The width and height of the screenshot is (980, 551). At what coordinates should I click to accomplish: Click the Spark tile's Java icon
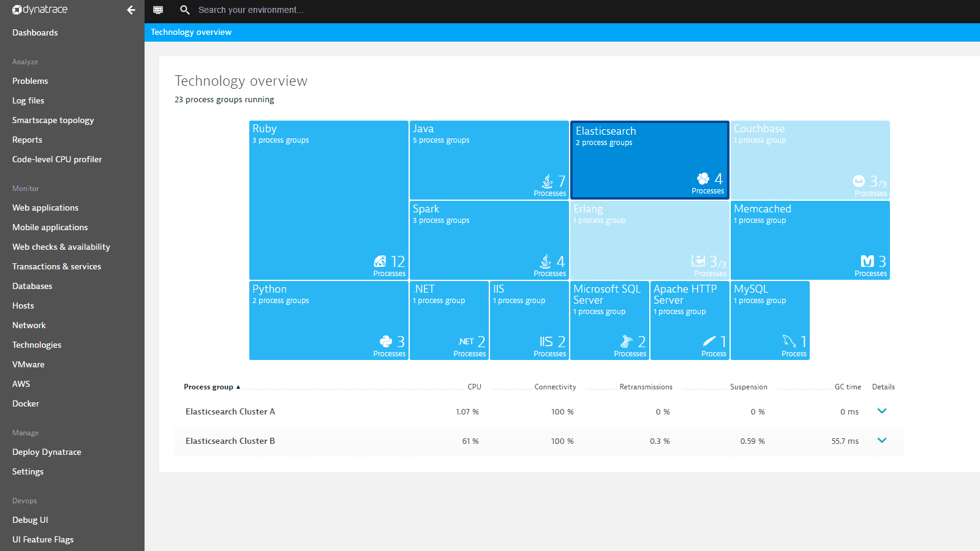[x=545, y=261]
